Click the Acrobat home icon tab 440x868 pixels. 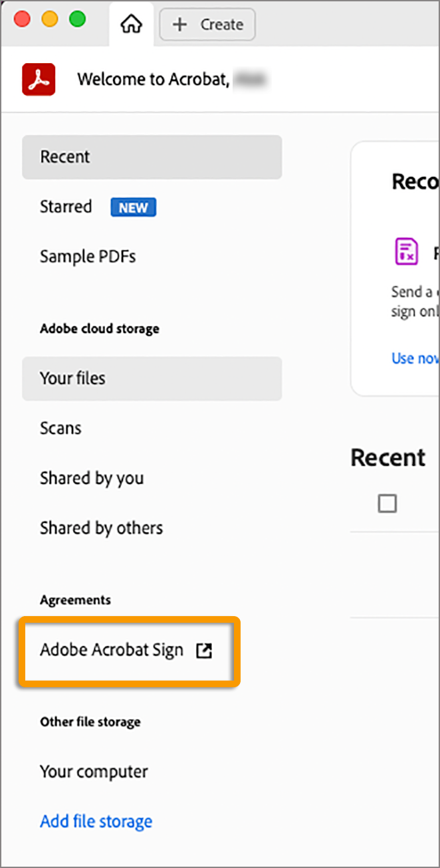point(131,24)
